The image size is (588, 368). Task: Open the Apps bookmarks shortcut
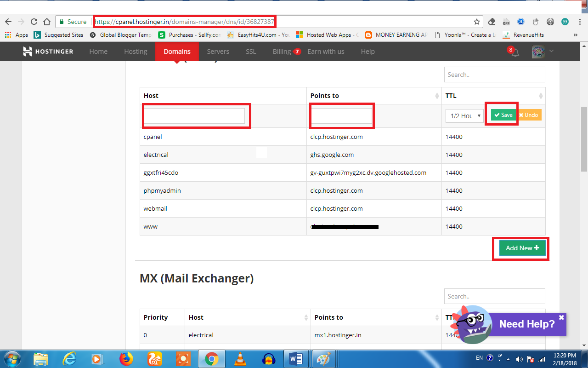[x=17, y=34]
